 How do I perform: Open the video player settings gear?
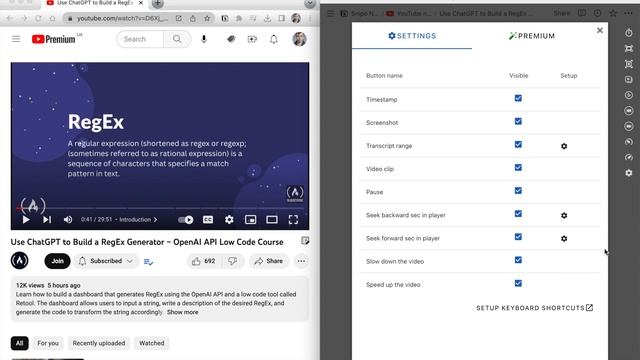pos(229,220)
